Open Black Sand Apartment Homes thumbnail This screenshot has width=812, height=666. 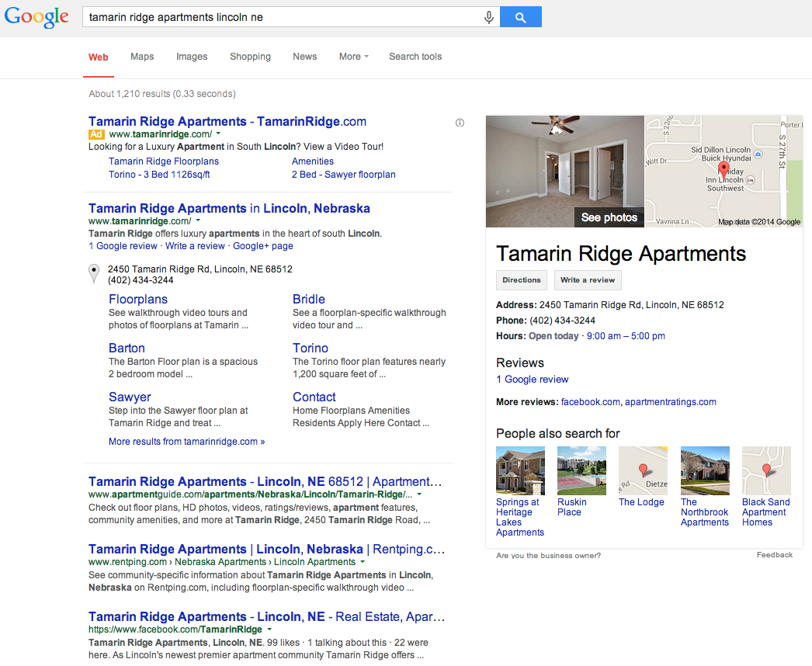click(766, 470)
